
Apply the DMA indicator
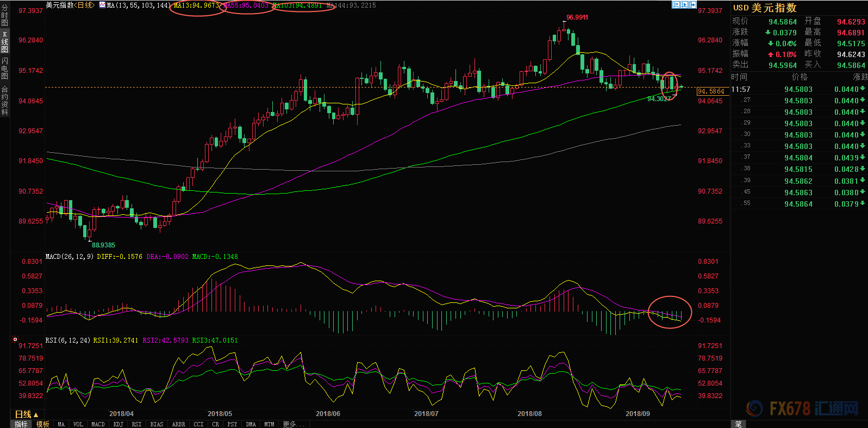pyautogui.click(x=251, y=424)
